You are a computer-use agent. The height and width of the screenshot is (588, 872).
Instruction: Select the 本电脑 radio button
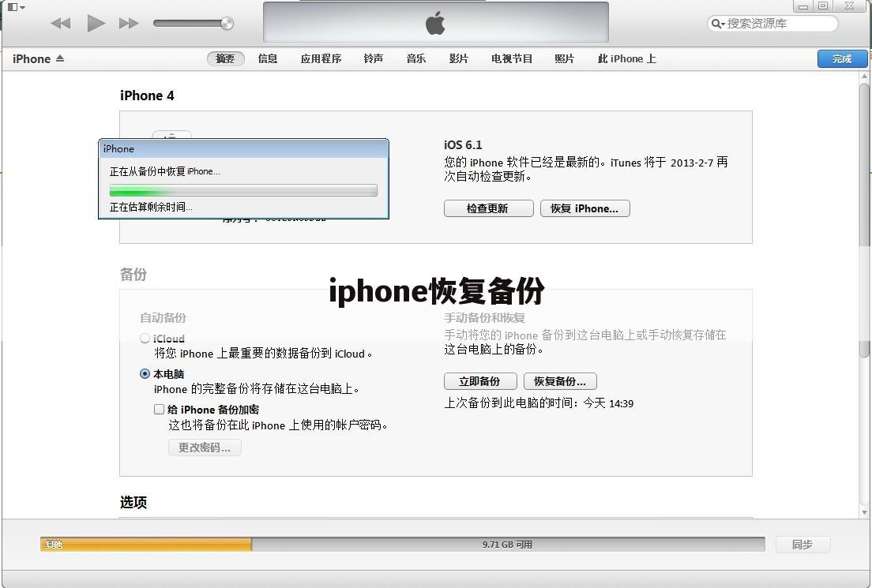(145, 374)
